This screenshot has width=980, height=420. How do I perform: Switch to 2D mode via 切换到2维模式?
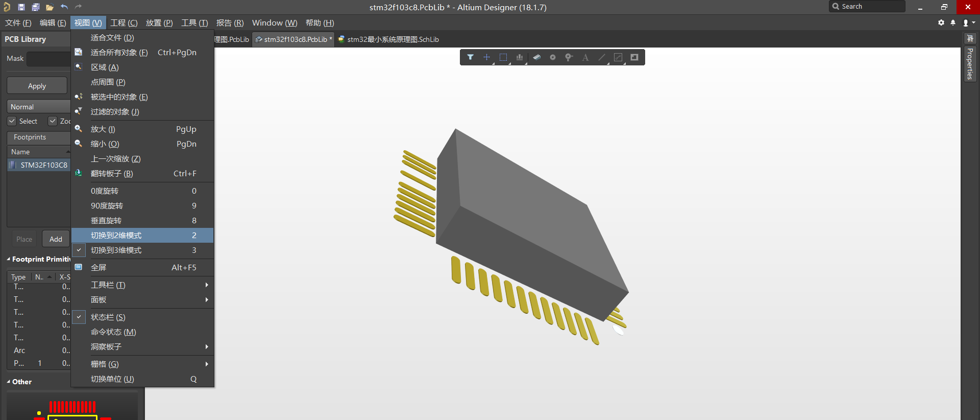142,236
